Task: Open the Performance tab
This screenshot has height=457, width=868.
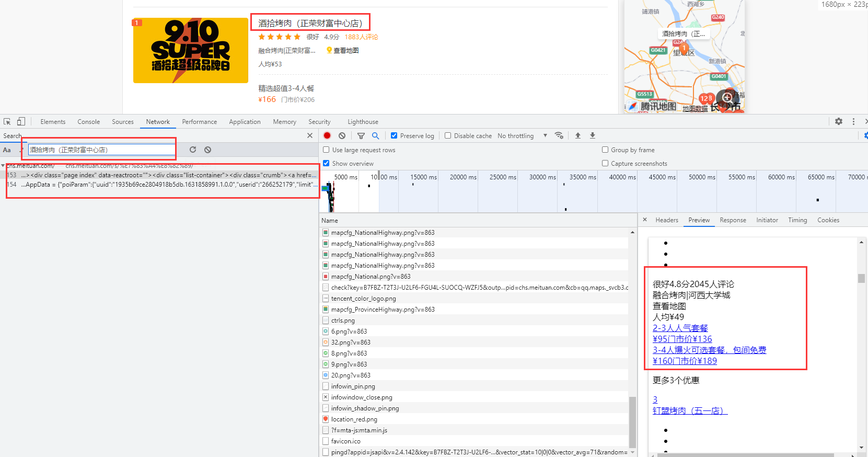Action: click(x=200, y=122)
